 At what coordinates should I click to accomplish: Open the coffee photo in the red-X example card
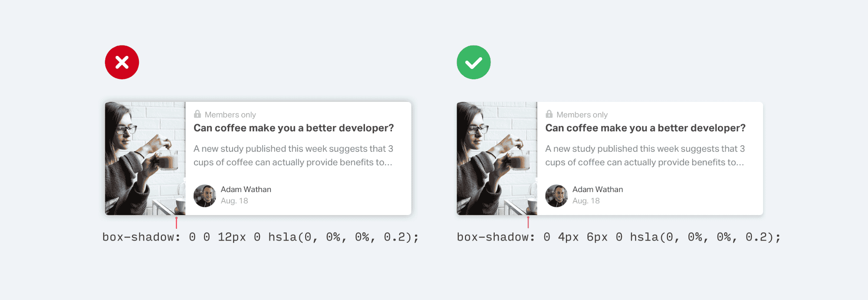point(145,158)
